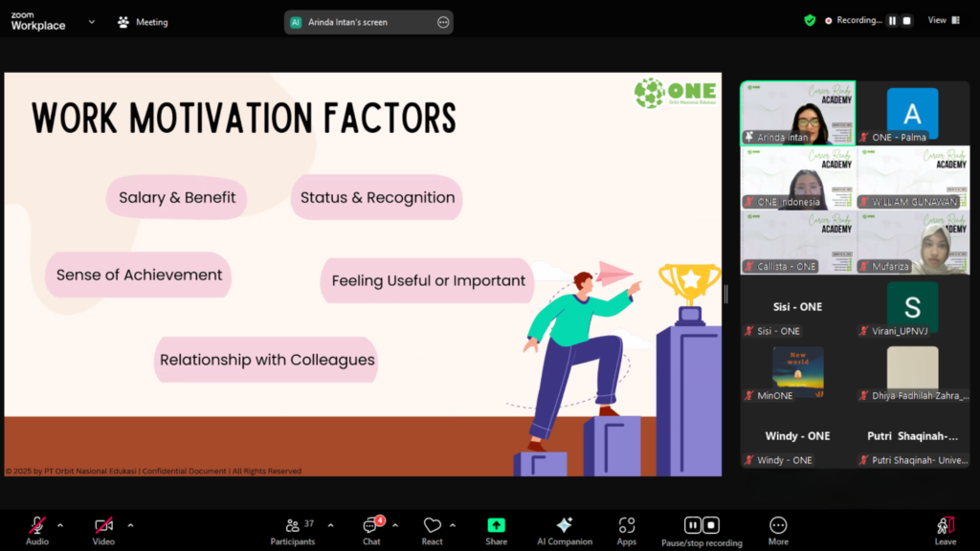Click the Recording status indicator
The height and width of the screenshot is (551, 980).
853,21
